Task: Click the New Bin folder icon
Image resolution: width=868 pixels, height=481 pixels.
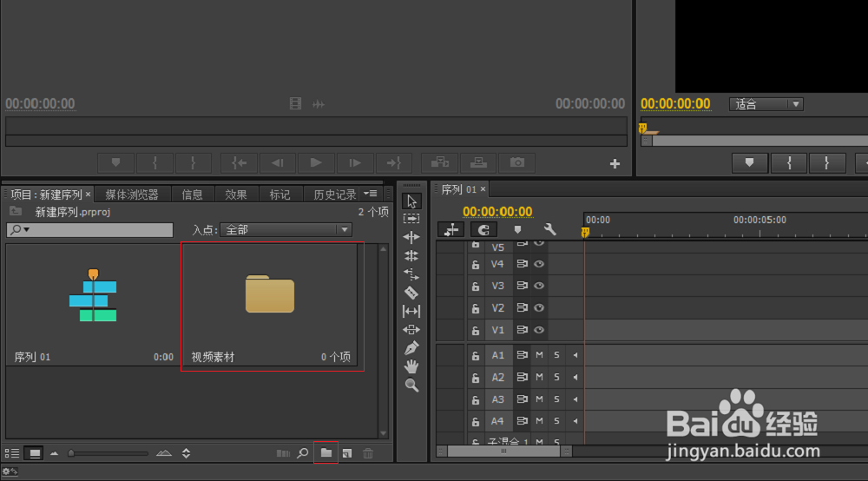Action: coord(326,452)
